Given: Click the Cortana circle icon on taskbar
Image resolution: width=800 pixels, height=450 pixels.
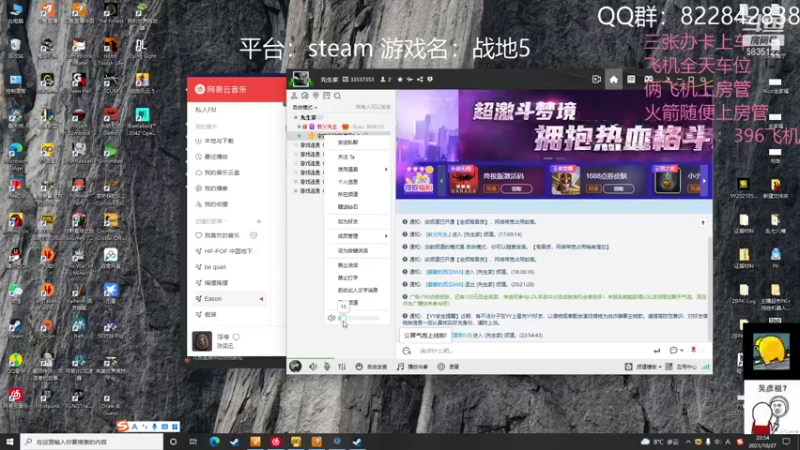Looking at the screenshot, I should tap(173, 441).
